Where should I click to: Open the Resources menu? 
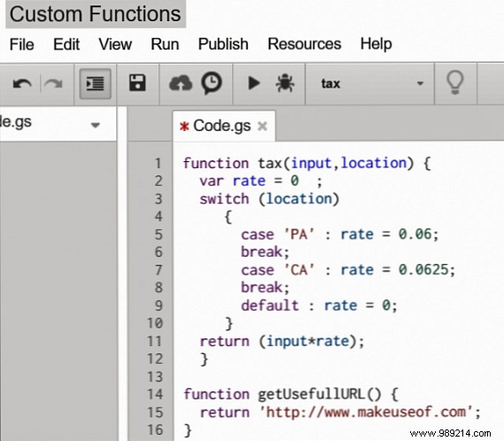point(305,43)
